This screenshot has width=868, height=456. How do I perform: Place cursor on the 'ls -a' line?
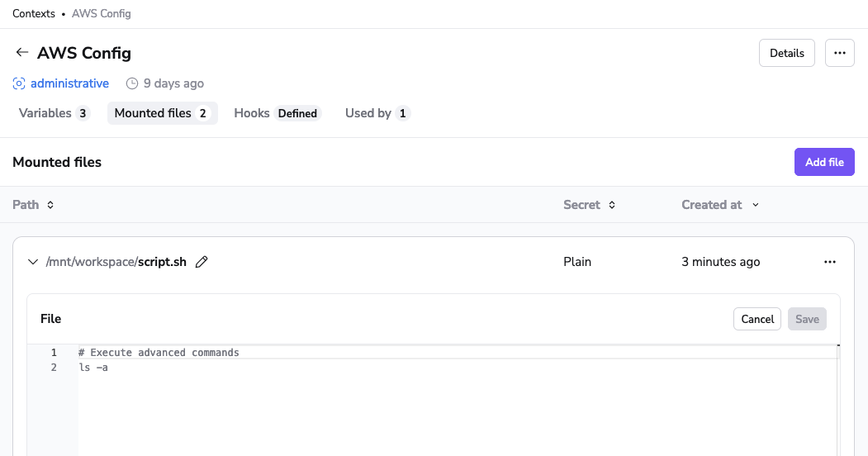click(x=93, y=368)
